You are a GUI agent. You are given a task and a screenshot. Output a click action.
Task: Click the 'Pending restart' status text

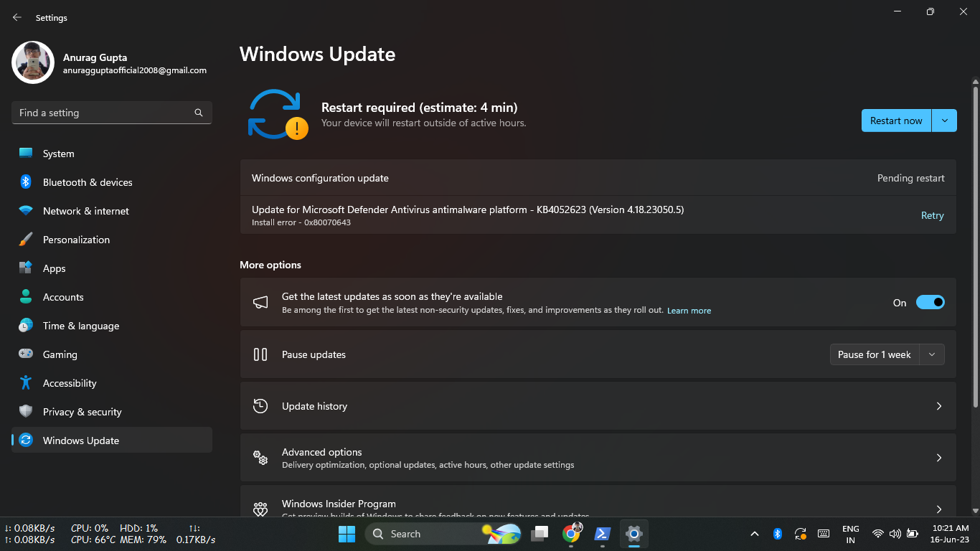tap(910, 178)
